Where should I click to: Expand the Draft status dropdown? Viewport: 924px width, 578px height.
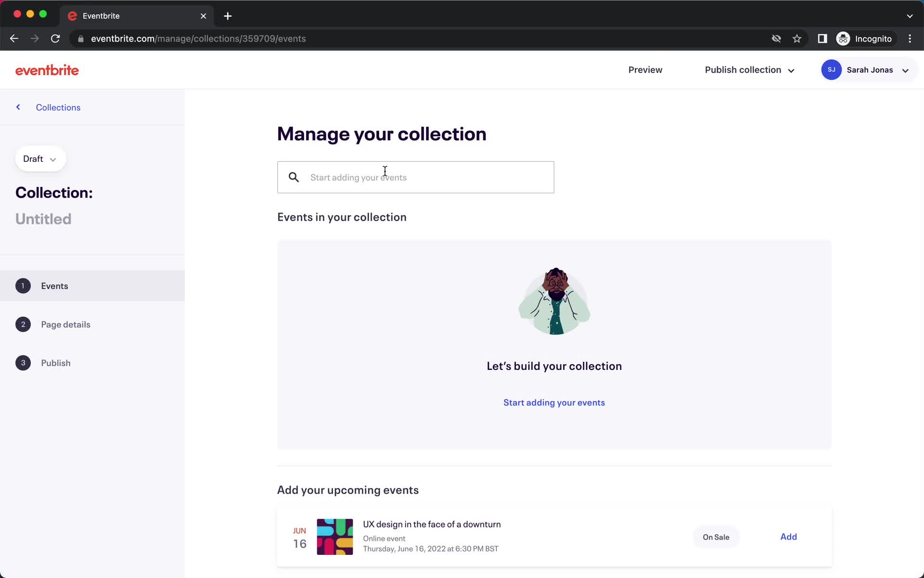[38, 158]
